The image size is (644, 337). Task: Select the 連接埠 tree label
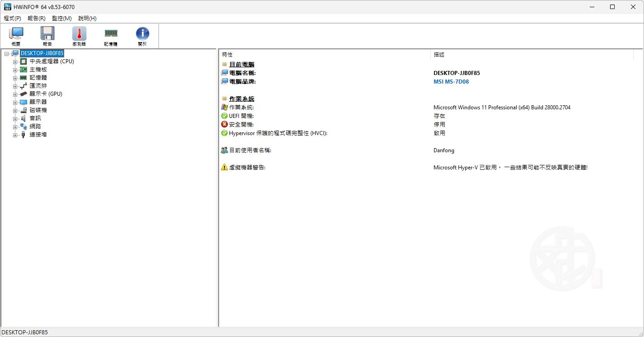point(38,135)
